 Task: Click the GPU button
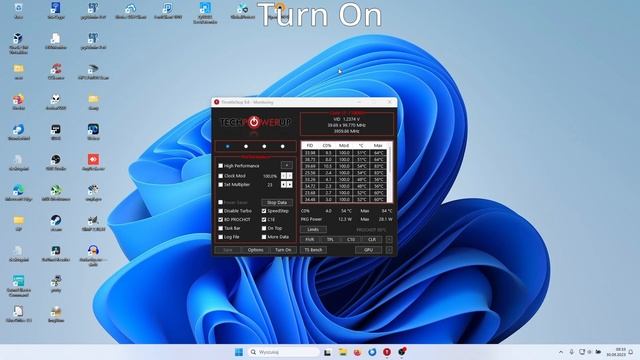click(x=369, y=250)
